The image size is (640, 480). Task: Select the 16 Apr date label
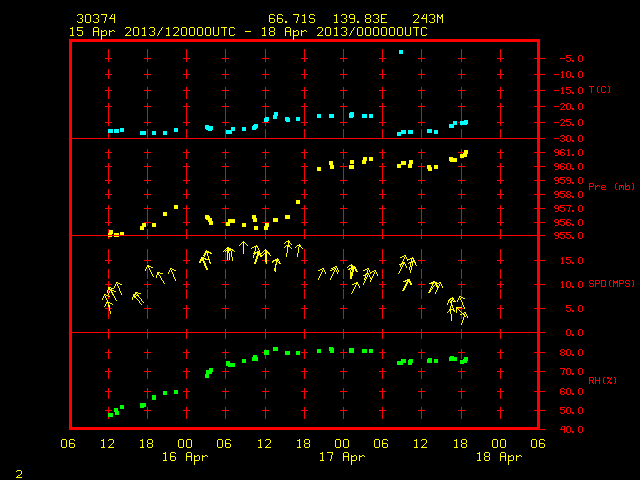point(185,457)
